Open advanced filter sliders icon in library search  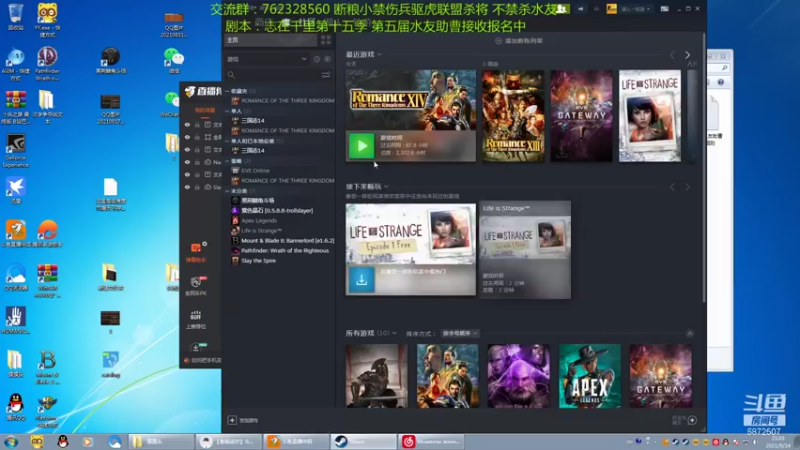click(x=326, y=75)
